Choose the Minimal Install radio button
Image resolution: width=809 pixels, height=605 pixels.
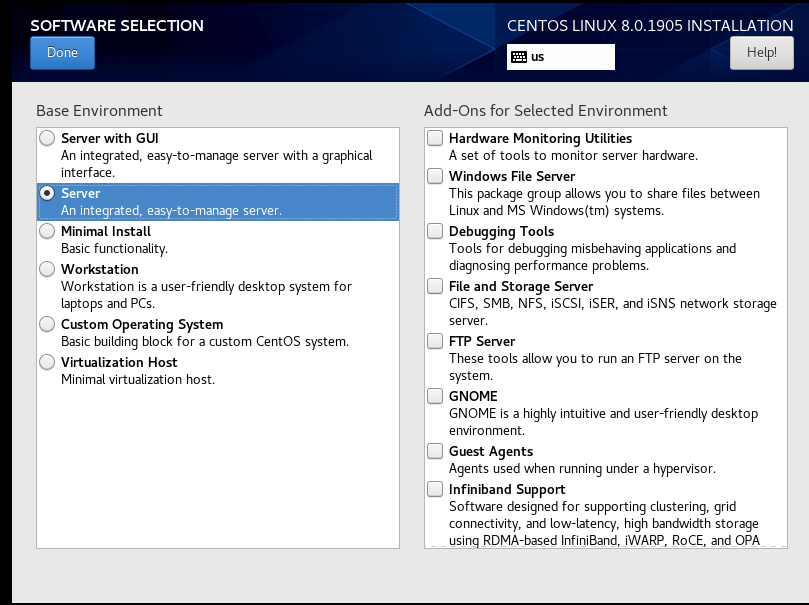click(x=47, y=231)
